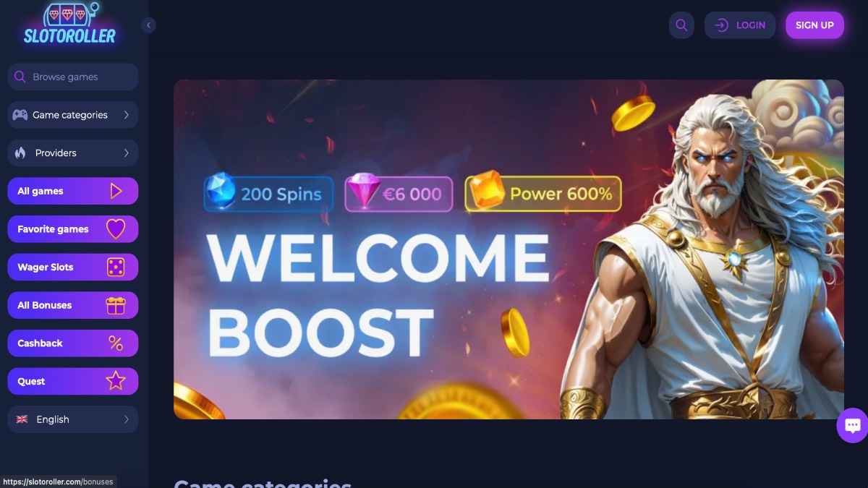868x488 pixels.
Task: Click the SIGN UP button
Action: (814, 25)
